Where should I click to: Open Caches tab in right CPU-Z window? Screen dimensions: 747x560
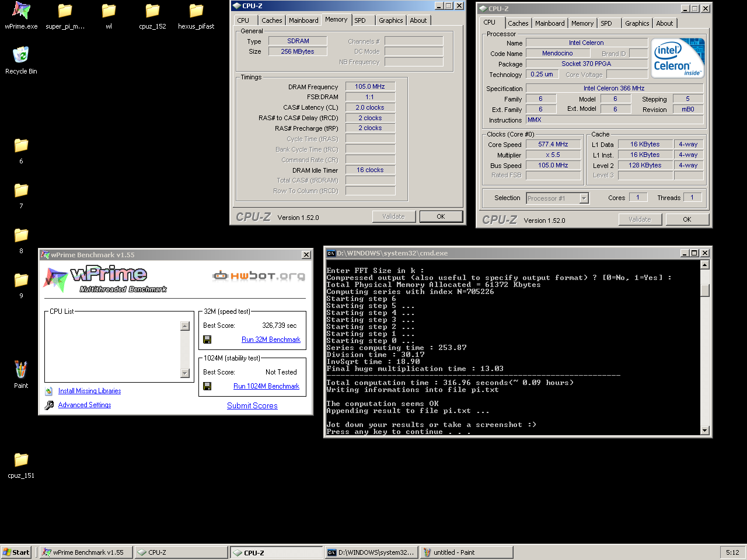point(518,23)
